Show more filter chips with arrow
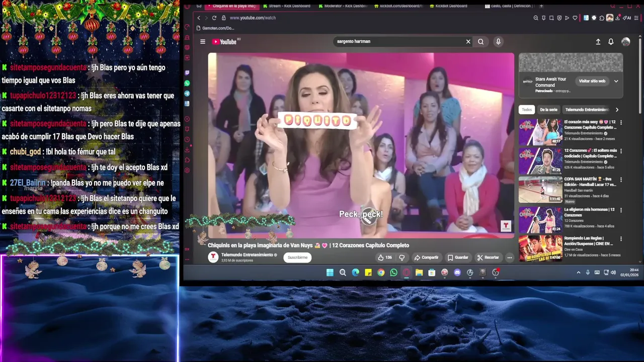The height and width of the screenshot is (362, 644). (617, 110)
